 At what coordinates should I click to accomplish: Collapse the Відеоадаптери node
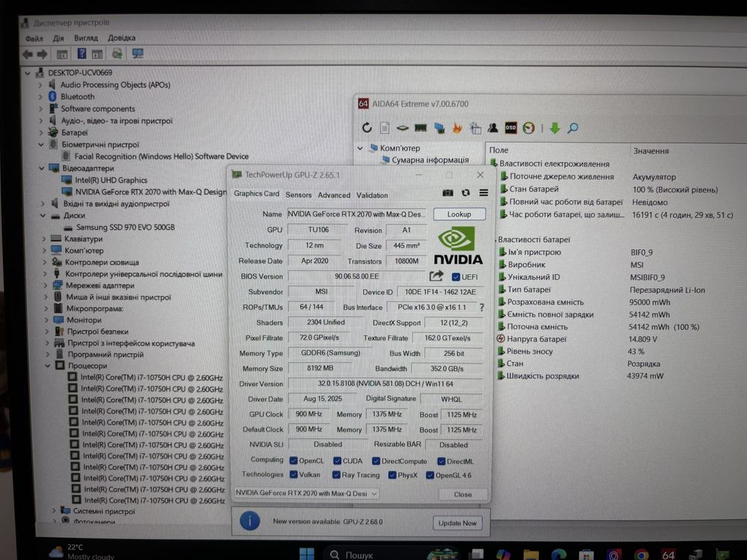pyautogui.click(x=41, y=169)
